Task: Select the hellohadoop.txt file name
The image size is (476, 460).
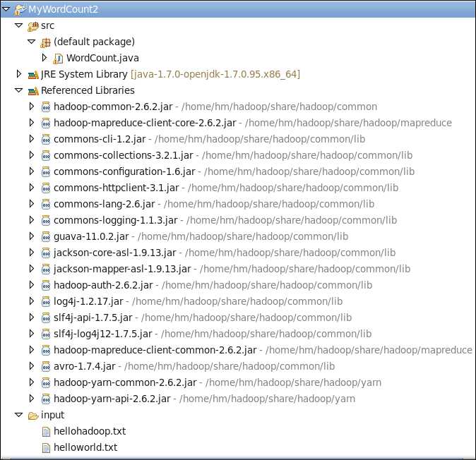Action: point(90,431)
